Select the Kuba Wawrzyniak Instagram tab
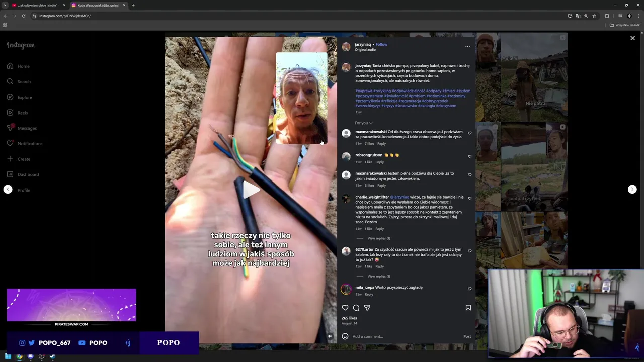This screenshot has width=644, height=362. pos(98,5)
